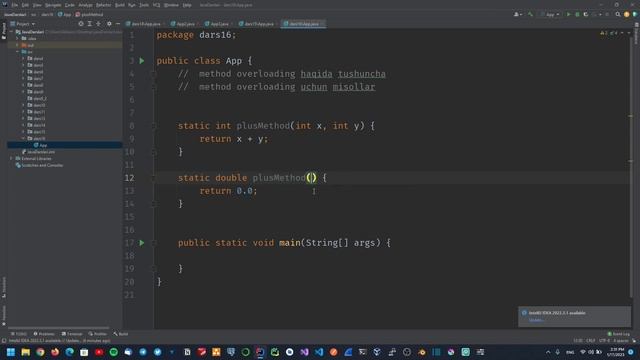Select Scratches and Consoles in tree
Image resolution: width=640 pixels, height=360 pixels.
point(39,165)
